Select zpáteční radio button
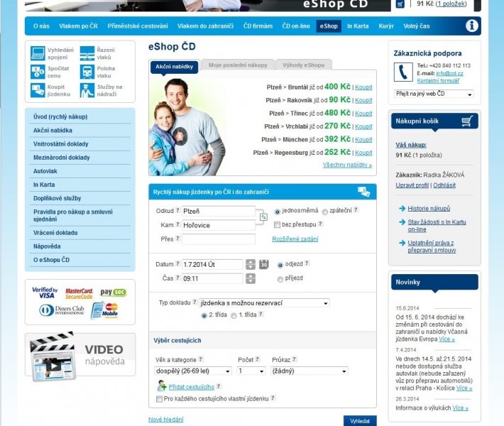This screenshot has width=504, height=426. coord(325,212)
